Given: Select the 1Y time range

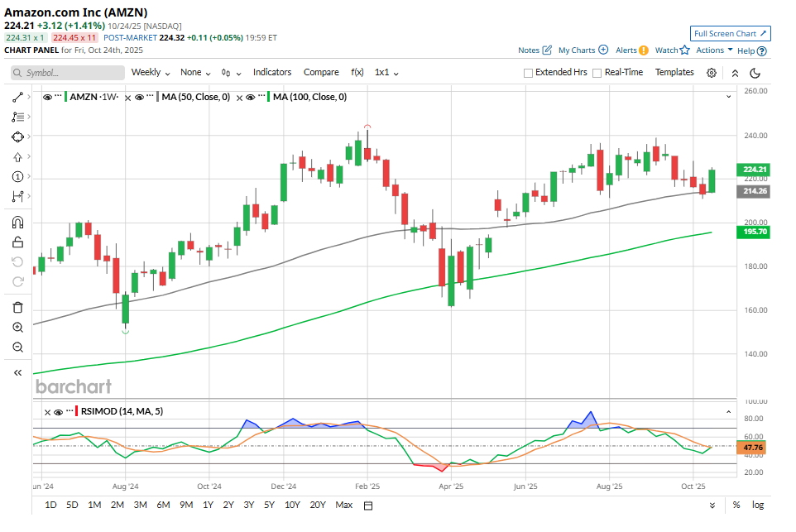Looking at the screenshot, I should coord(209,505).
